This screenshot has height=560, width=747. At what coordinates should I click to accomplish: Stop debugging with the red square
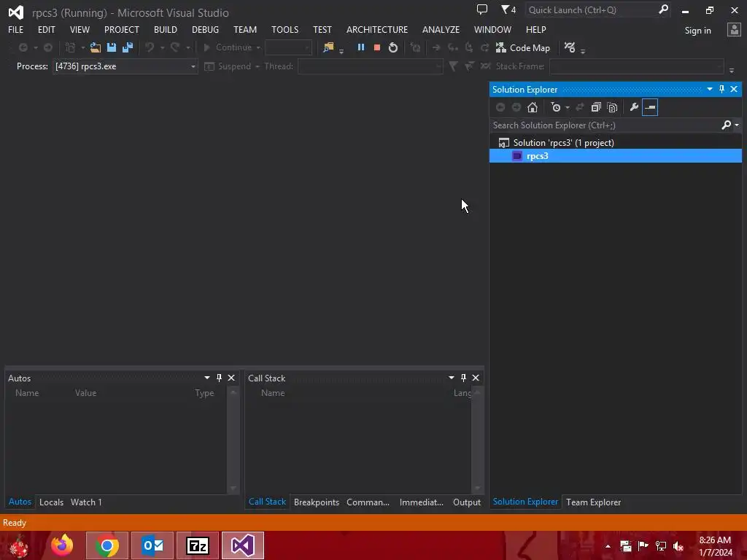[377, 47]
